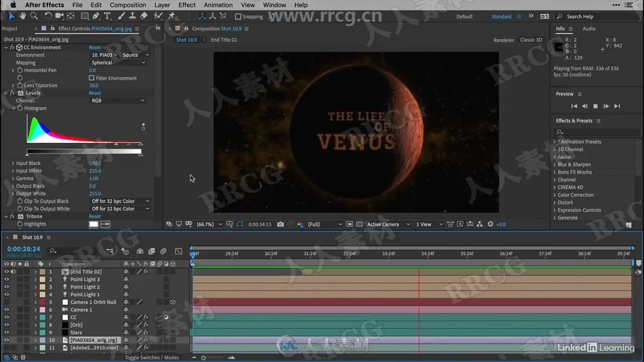Switch to the Audio panel tab
This screenshot has height=362, width=644.
pos(589,29)
